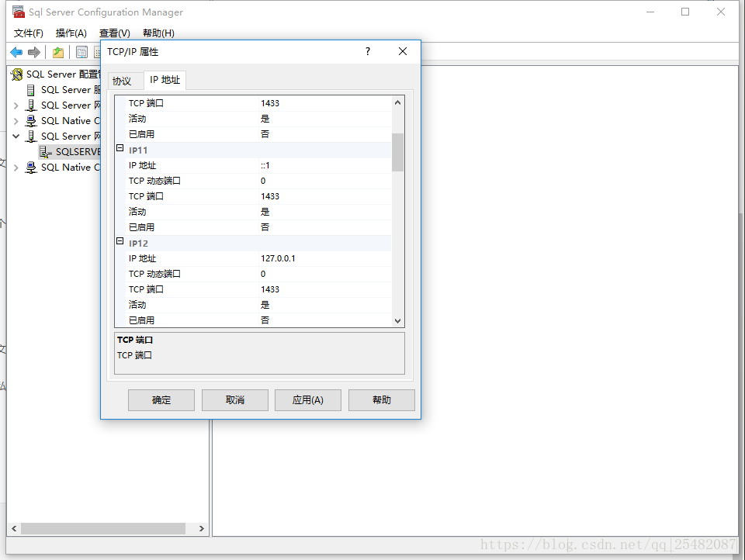Screen dimensions: 745x560
Task: Maximize the Configuration Manager window
Action: pyautogui.click(x=685, y=12)
